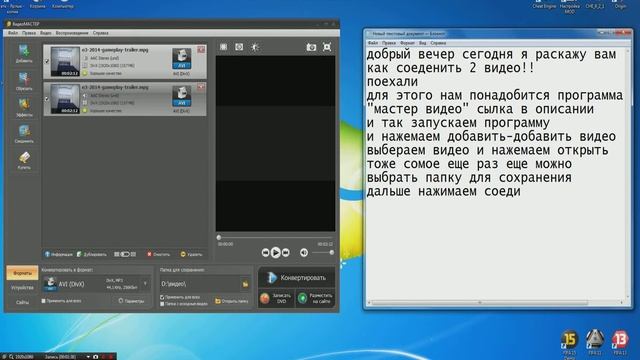Viewport: 640px width, 360px height.
Task: Click the Соединить (join videos) sidebar icon
Action: click(x=24, y=134)
